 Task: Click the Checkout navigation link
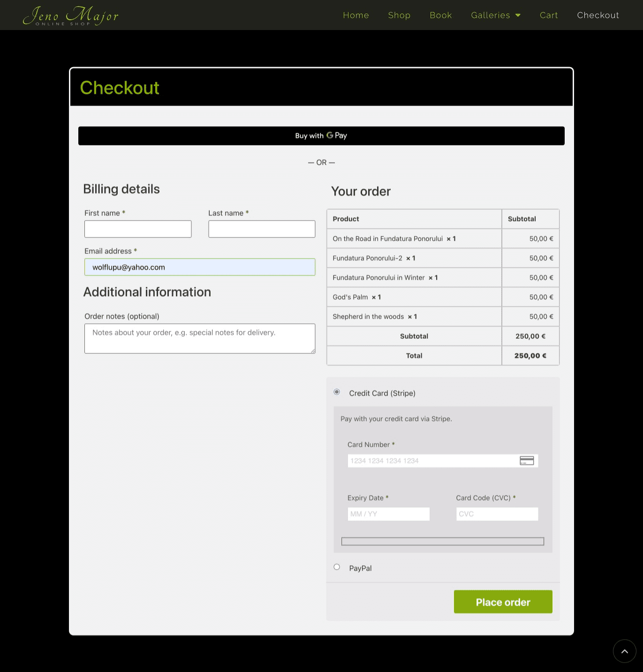598,15
